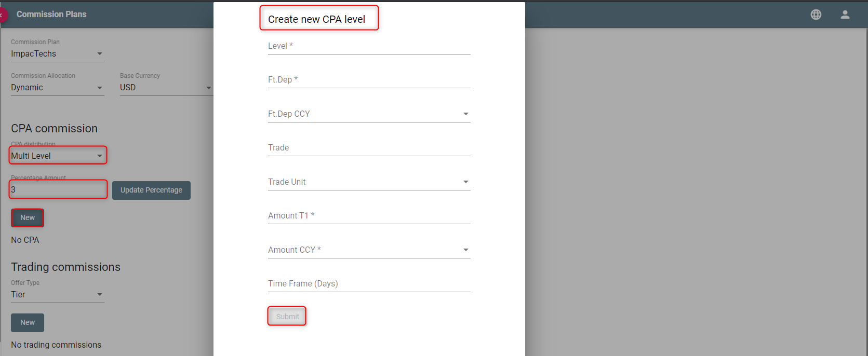Click the Update Percentage button
Image resolution: width=868 pixels, height=356 pixels.
tap(151, 190)
